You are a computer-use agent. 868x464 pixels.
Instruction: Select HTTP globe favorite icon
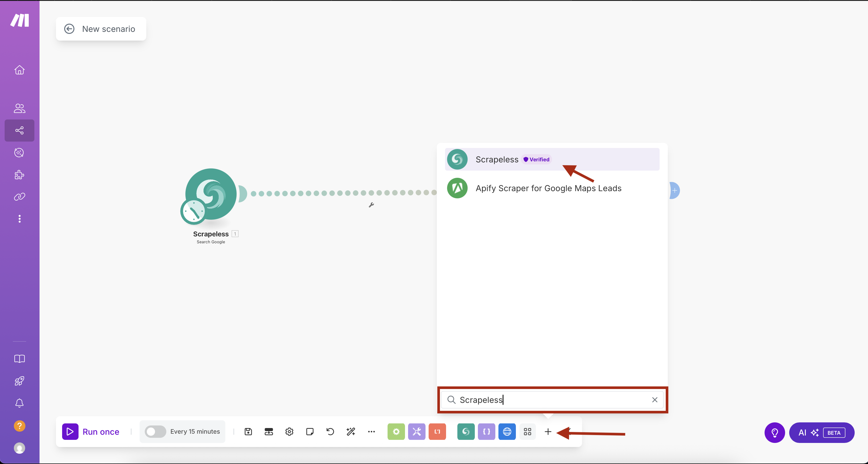[507, 432]
